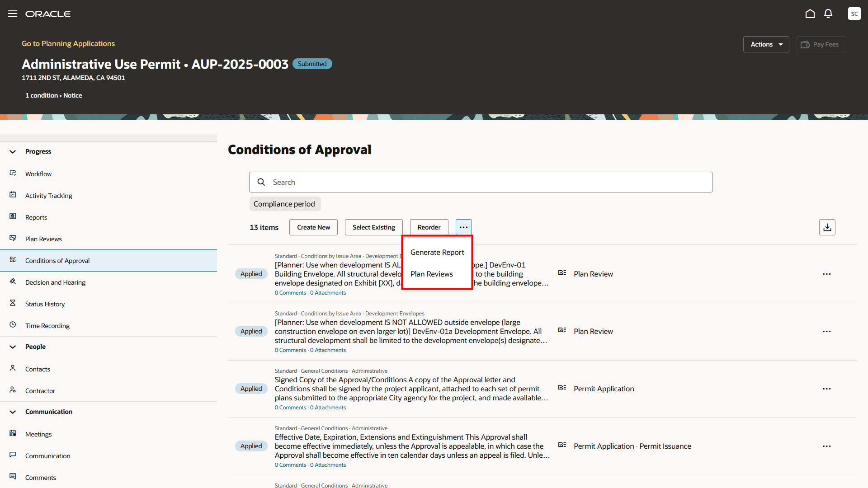Collapse the Communication section
This screenshot has width=868, height=488.
pos(13,412)
